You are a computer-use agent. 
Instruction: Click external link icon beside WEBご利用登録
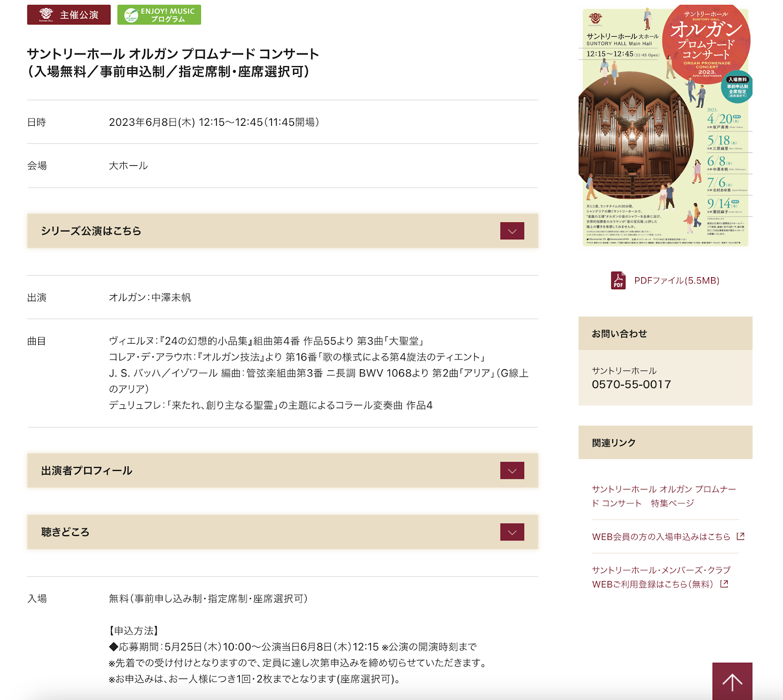click(725, 583)
